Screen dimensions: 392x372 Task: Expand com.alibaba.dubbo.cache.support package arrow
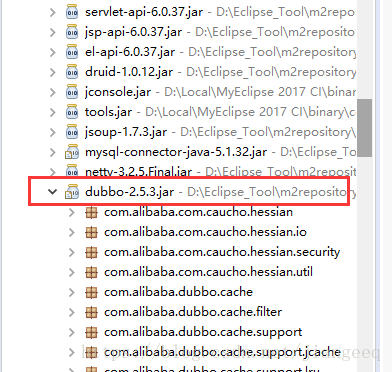pos(72,332)
